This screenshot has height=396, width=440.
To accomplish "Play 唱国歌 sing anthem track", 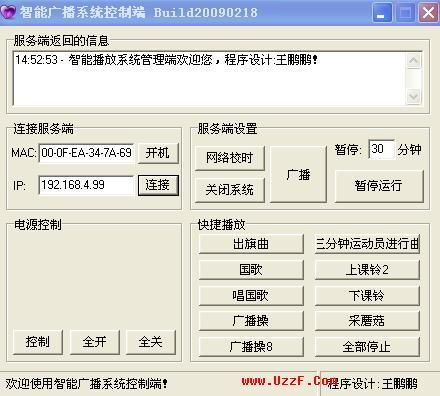I will [x=251, y=295].
